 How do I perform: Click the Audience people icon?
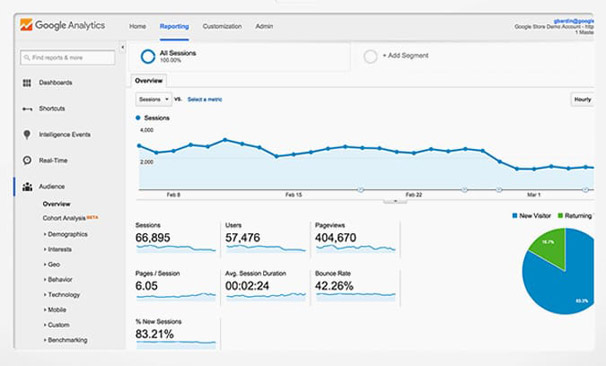pos(27,187)
